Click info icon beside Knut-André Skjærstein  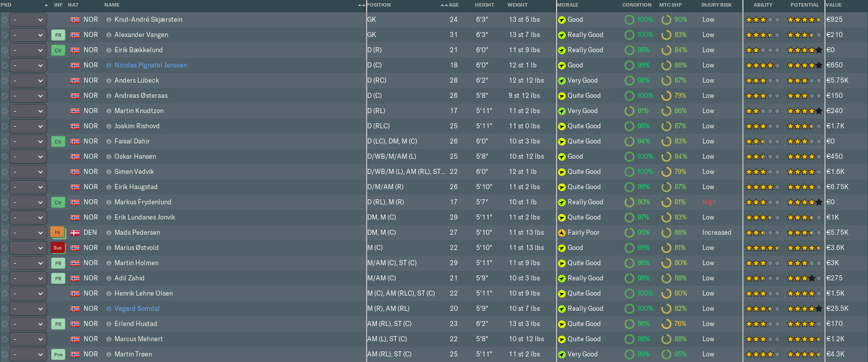109,20
